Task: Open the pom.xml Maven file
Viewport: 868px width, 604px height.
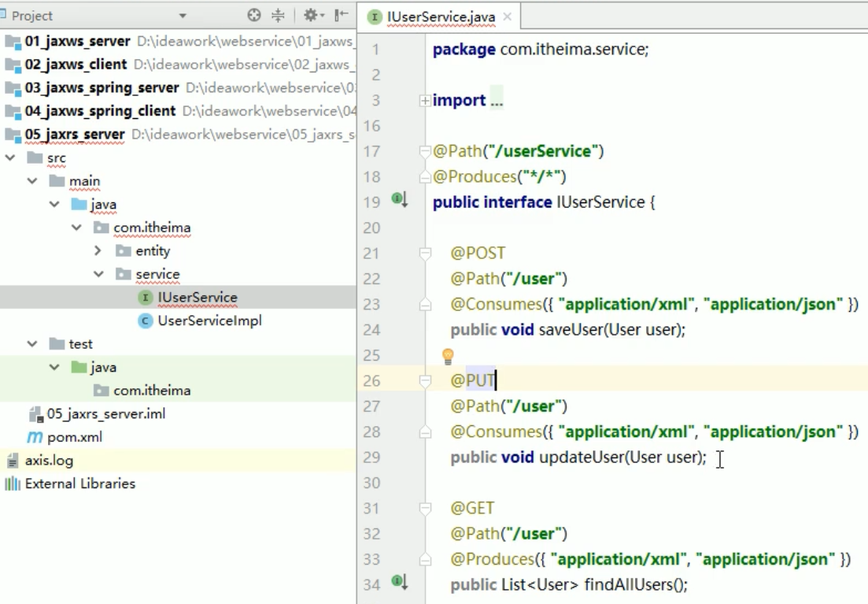Action: 75,436
